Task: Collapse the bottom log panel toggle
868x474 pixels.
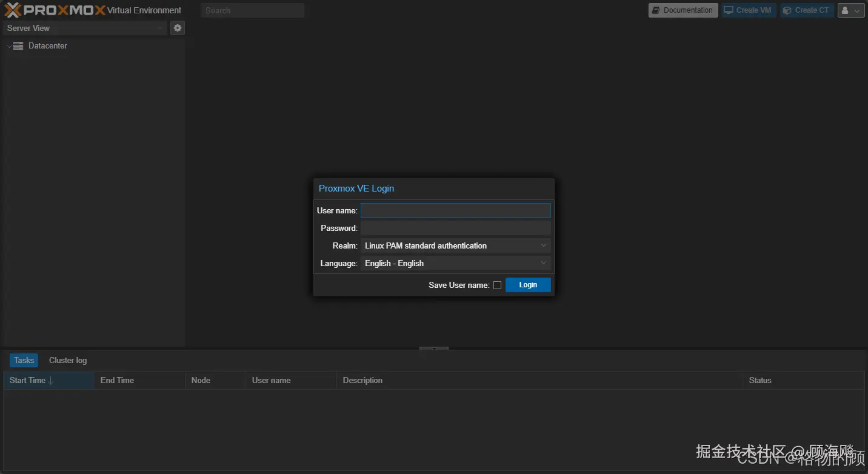Action: [x=434, y=349]
